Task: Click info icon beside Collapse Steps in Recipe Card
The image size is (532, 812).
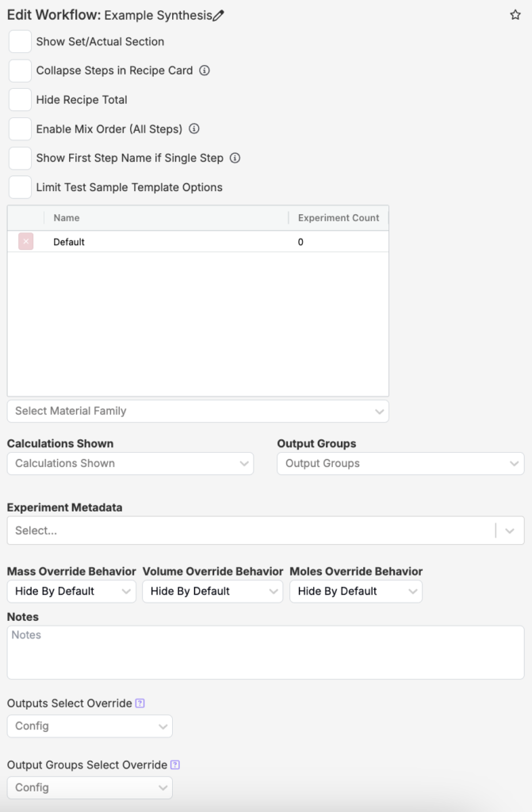Action: point(205,71)
